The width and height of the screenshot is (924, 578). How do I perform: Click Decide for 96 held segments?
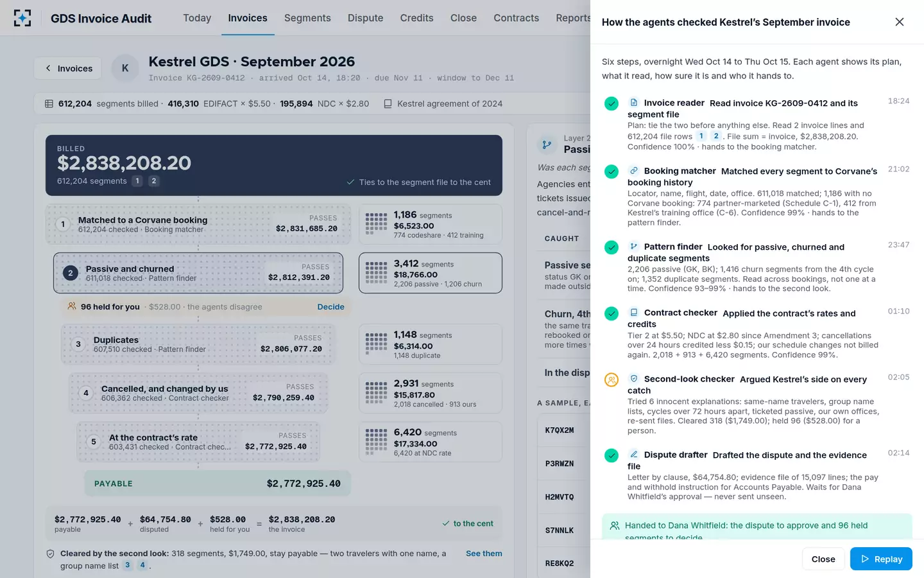330,307
